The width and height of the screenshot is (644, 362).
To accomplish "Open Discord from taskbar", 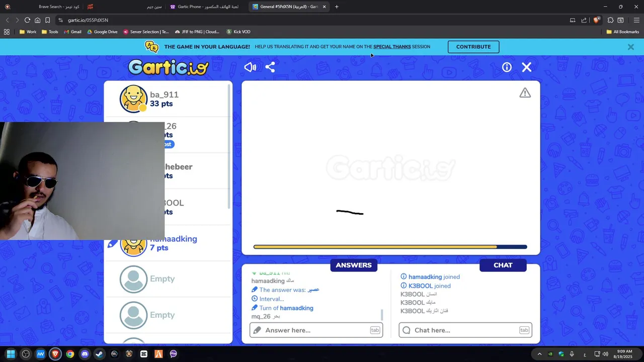I will [x=85, y=354].
